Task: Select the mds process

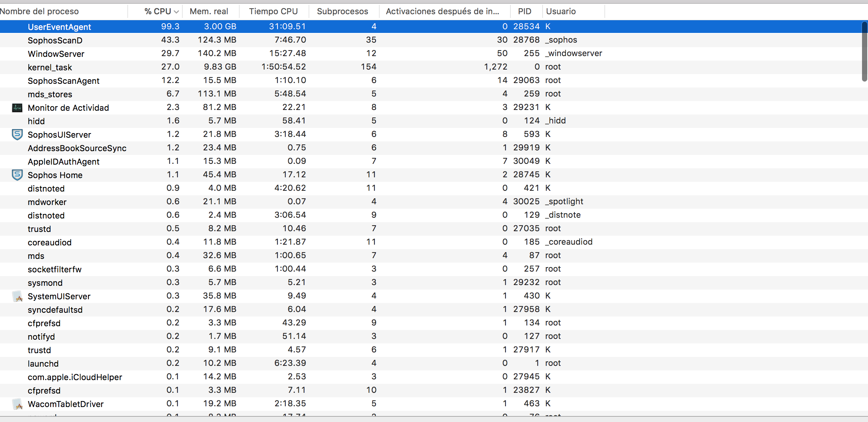Action: (x=36, y=256)
